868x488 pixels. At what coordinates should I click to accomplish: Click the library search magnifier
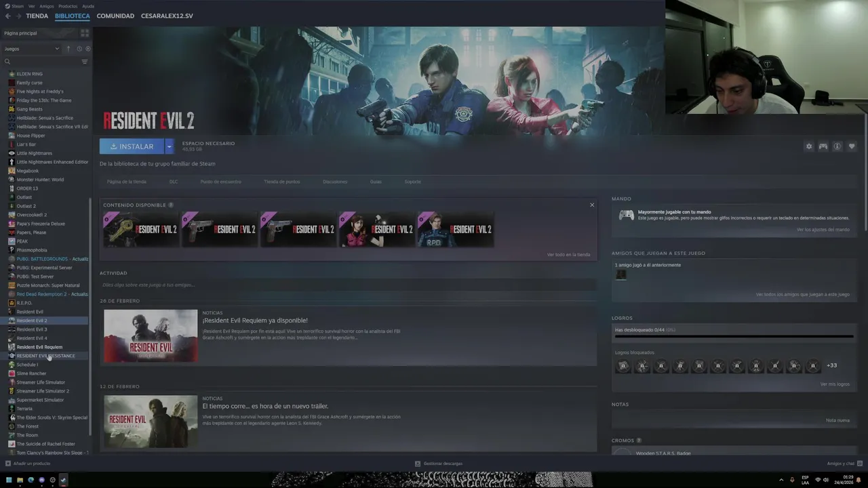click(x=7, y=62)
